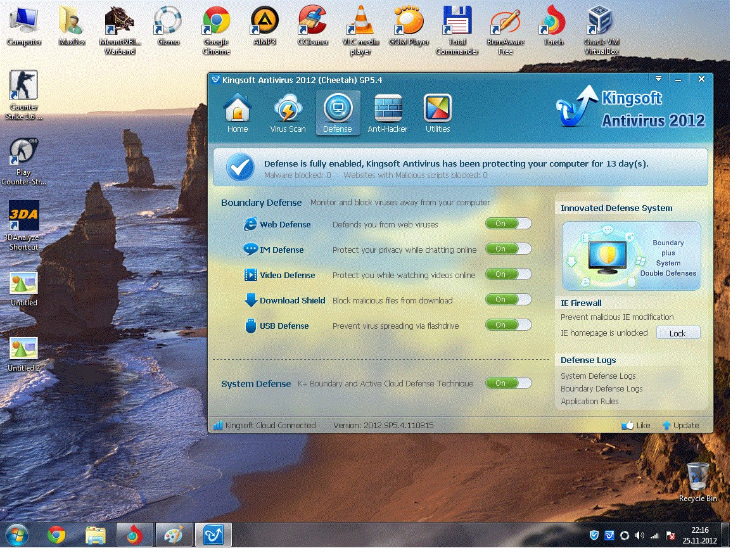Launch Oracle VM VirtualBox shortcut
This screenshot has width=745, height=560.
coord(602,30)
